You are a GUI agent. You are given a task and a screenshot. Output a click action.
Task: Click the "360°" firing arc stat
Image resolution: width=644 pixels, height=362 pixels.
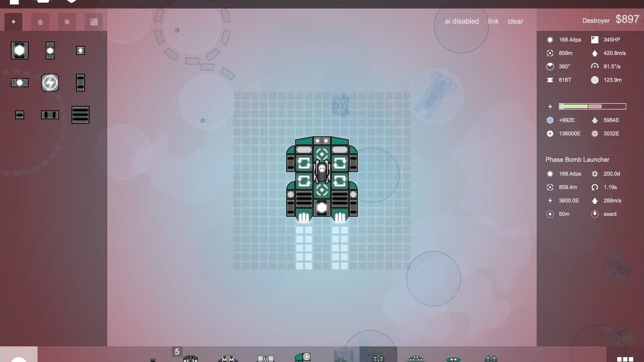point(564,66)
